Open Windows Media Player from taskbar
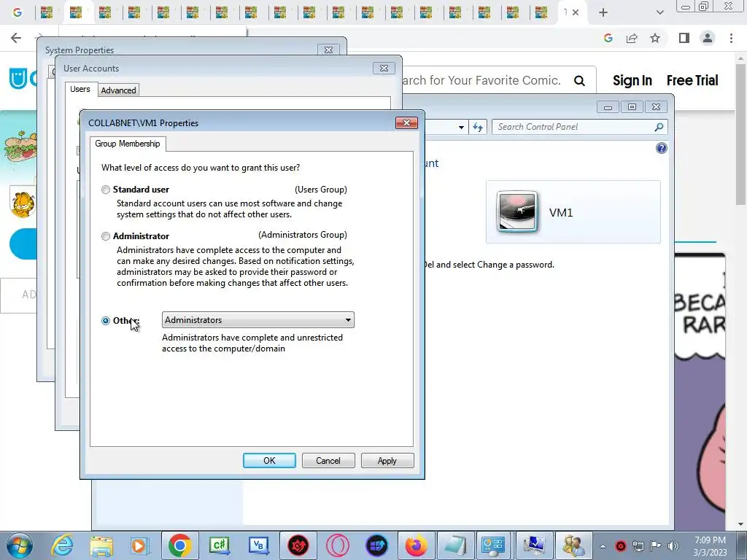This screenshot has width=747, height=560. (x=141, y=545)
